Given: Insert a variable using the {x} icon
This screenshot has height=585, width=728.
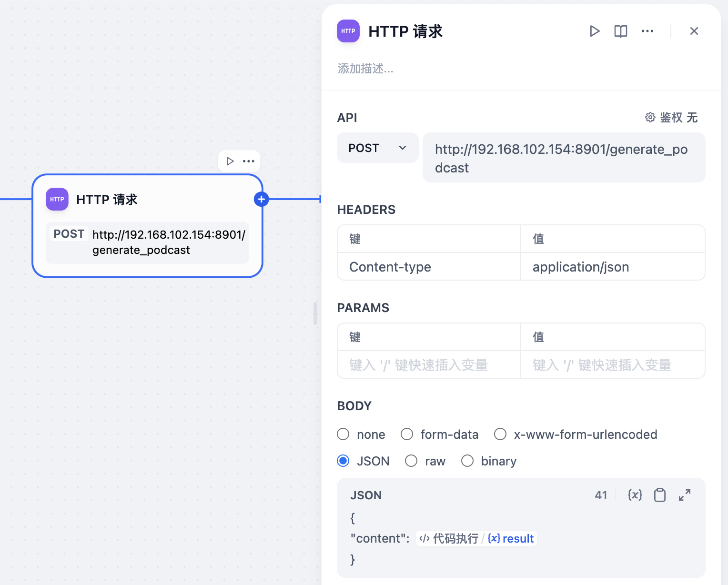Looking at the screenshot, I should 635,495.
